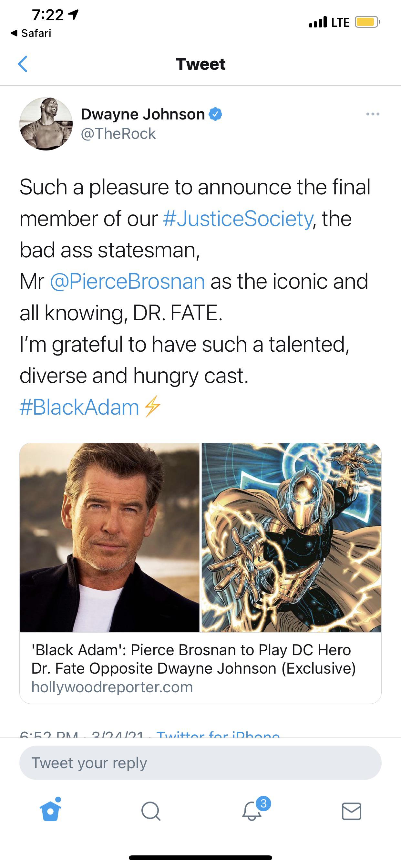Open the Search tab magnifier icon
Image resolution: width=401 pixels, height=868 pixels.
pos(151,811)
